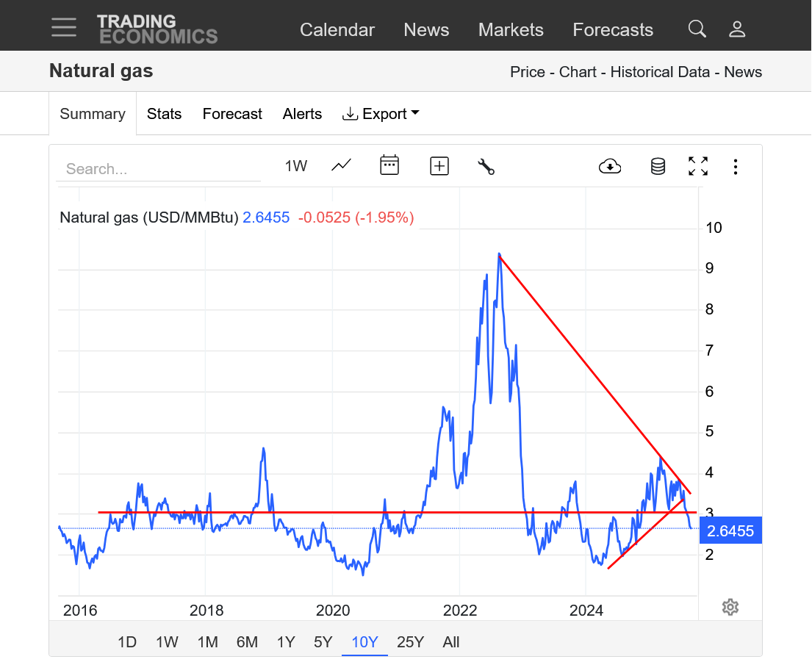Open the database data icon
The image size is (812, 662).
(658, 166)
